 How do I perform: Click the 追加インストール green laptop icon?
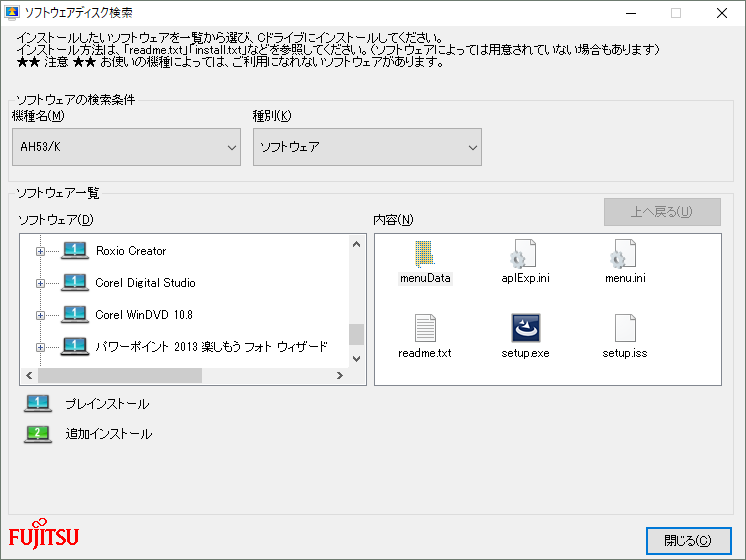tap(38, 434)
